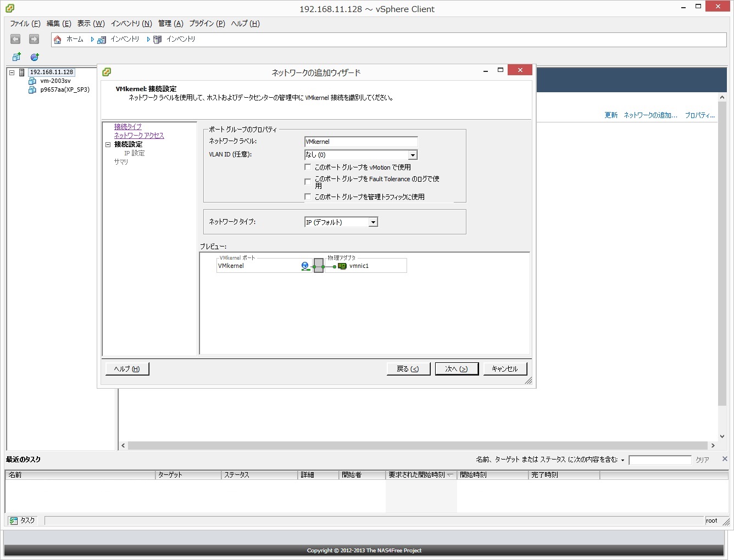The height and width of the screenshot is (560, 734).
Task: Click the second Inventory icon in breadcrumb
Action: (x=157, y=40)
